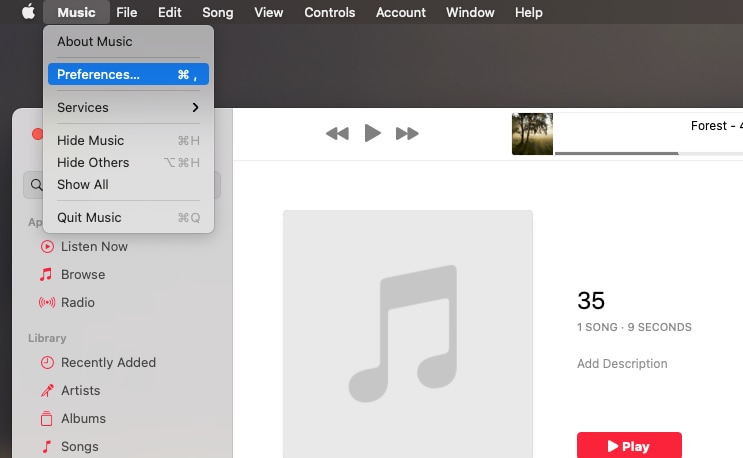743x458 pixels.
Task: Click the play button in toolbar
Action: point(372,133)
